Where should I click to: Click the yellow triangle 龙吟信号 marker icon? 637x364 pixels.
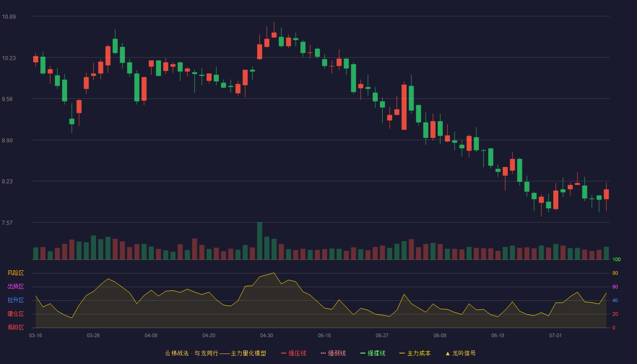click(x=448, y=353)
